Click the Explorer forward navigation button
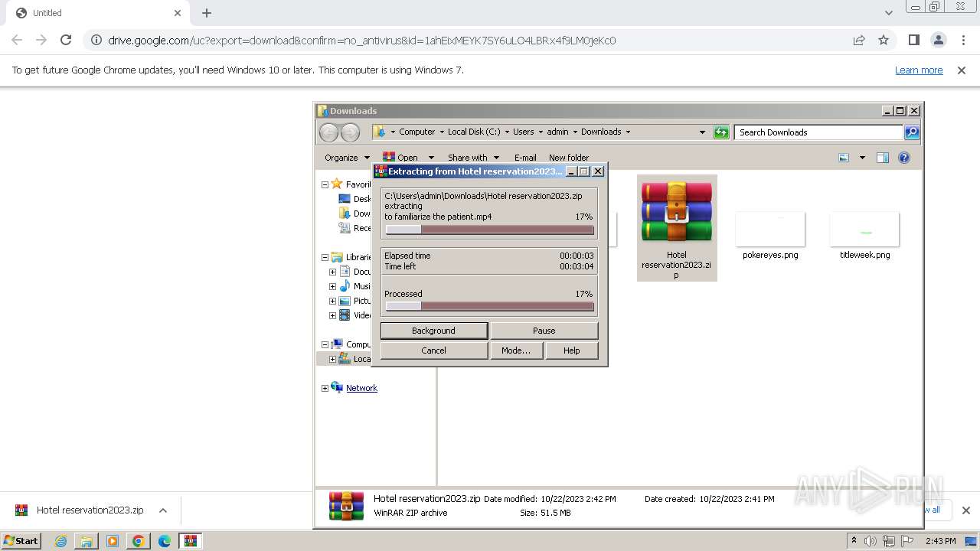 pos(350,132)
